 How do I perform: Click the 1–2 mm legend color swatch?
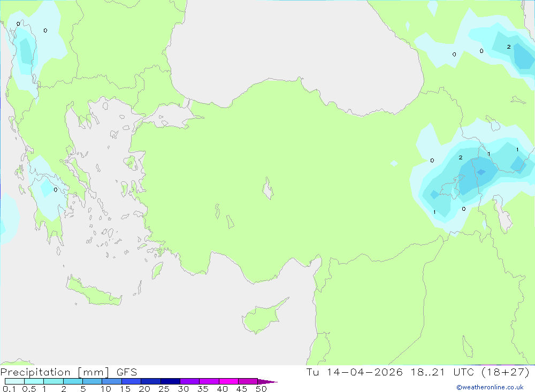coord(53,381)
